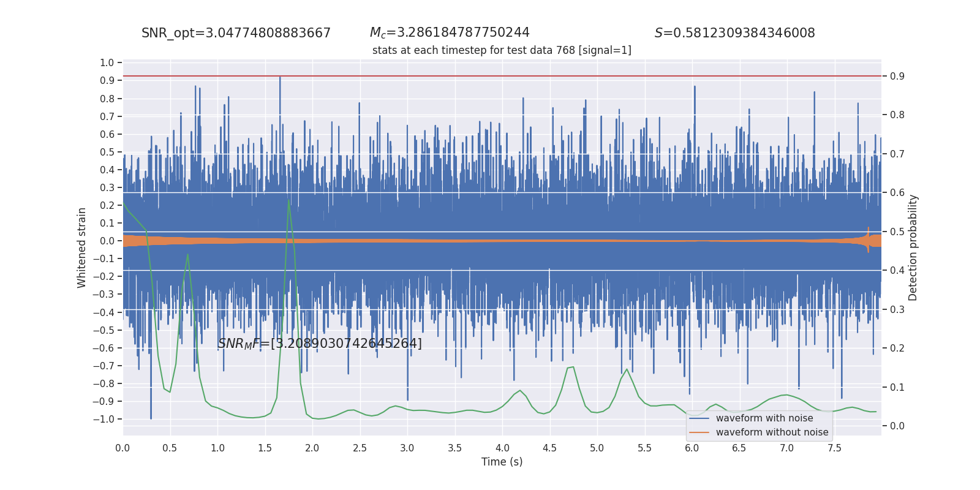Click left y-axis tick label 0.9
This screenshot has height=490, width=980.
107,81
